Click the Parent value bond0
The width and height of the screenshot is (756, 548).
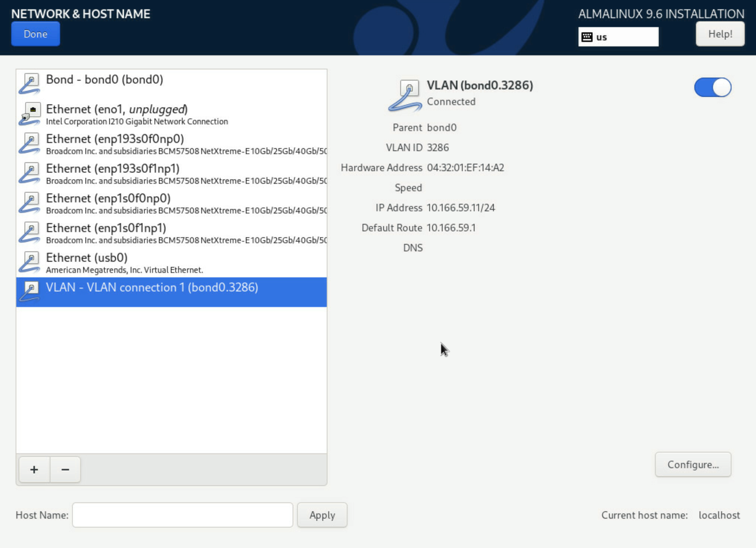point(441,127)
